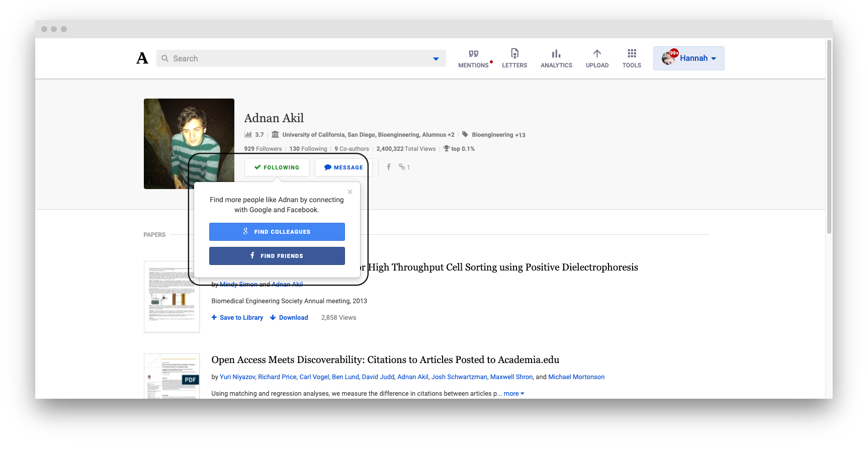The width and height of the screenshot is (868, 449).
Task: Click Hannah's avatar with 99+ badge
Action: pos(669,58)
